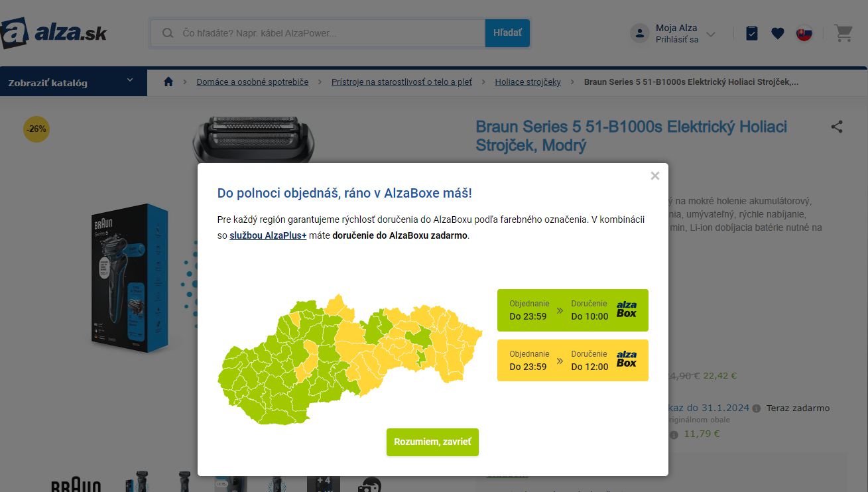Open the Moja Alza user avatar icon
868x492 pixels.
coord(639,33)
